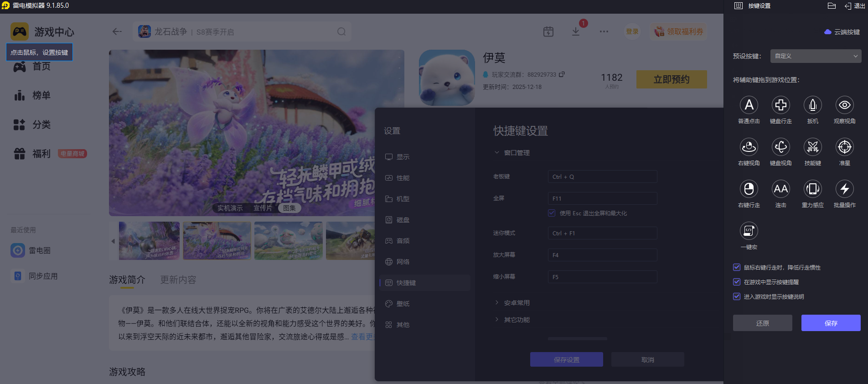Click the 缩小屏幕 shortcut field

tap(602, 277)
